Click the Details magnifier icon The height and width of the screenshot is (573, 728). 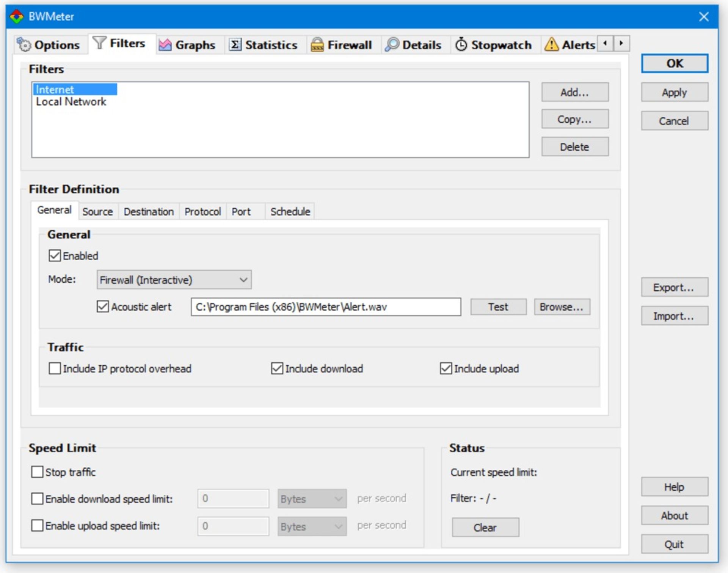click(392, 45)
